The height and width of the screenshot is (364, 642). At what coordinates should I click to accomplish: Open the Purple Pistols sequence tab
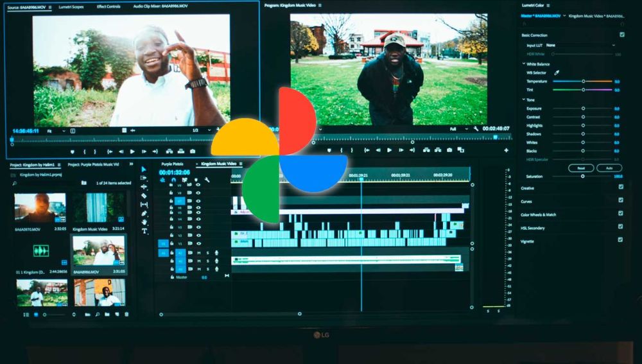coord(172,164)
